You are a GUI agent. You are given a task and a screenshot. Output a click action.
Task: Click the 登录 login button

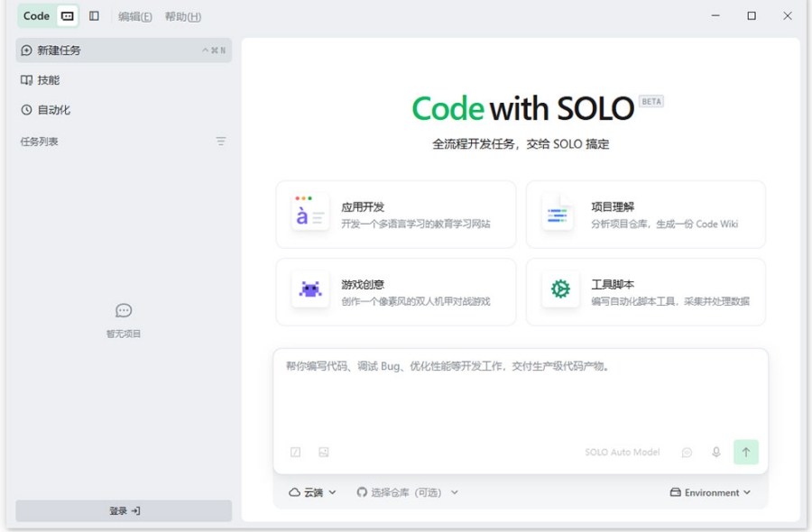pyautogui.click(x=124, y=510)
